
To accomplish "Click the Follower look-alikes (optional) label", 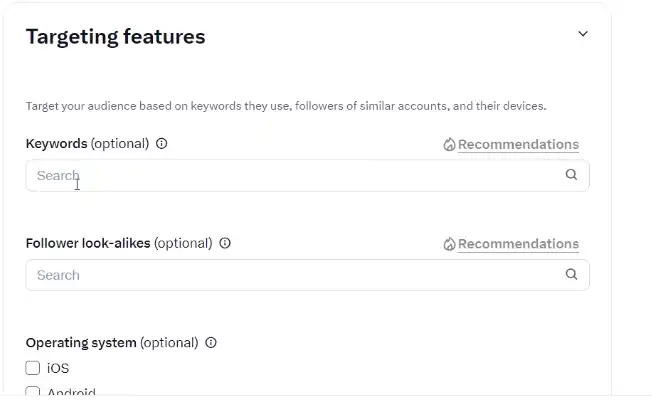I will 119,243.
